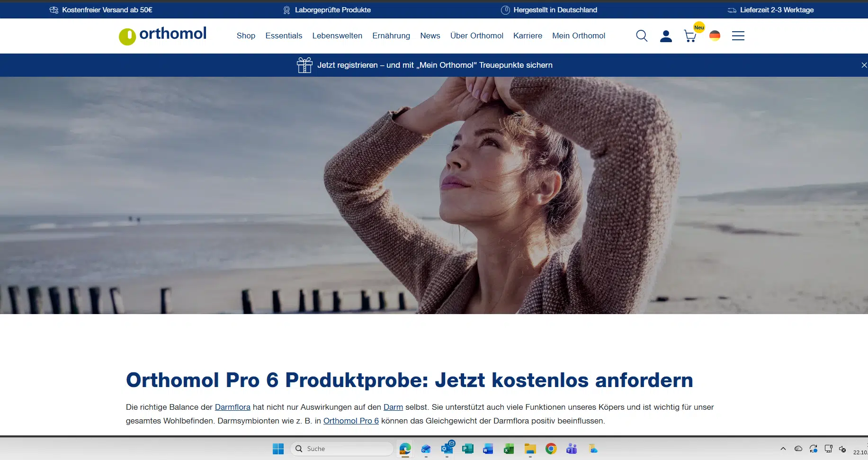Open the hamburger menu icon
The height and width of the screenshot is (460, 868).
(738, 36)
